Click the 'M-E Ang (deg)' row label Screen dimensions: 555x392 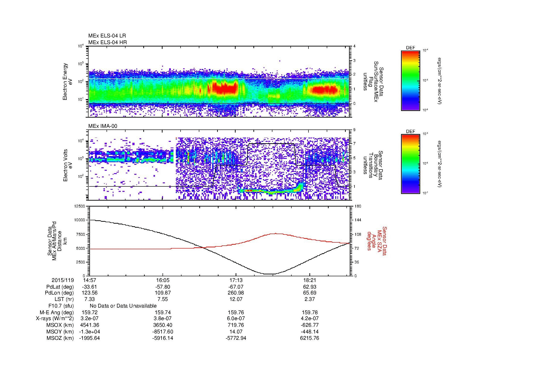57,312
